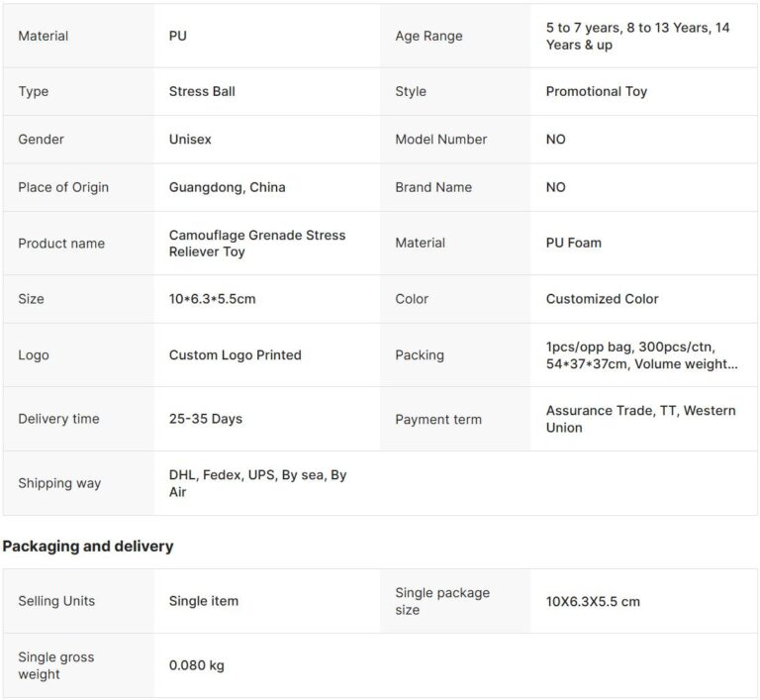Click the "Payment term" label cell
The width and height of the screenshot is (760, 700).
tap(438, 420)
